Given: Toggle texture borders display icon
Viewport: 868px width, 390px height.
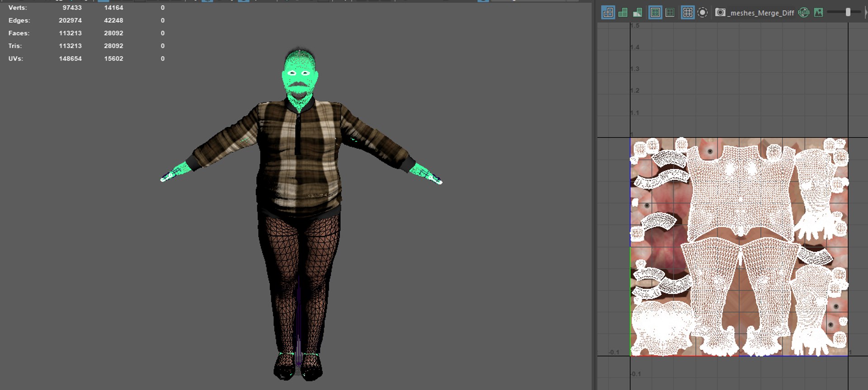Looking at the screenshot, I should coord(655,13).
